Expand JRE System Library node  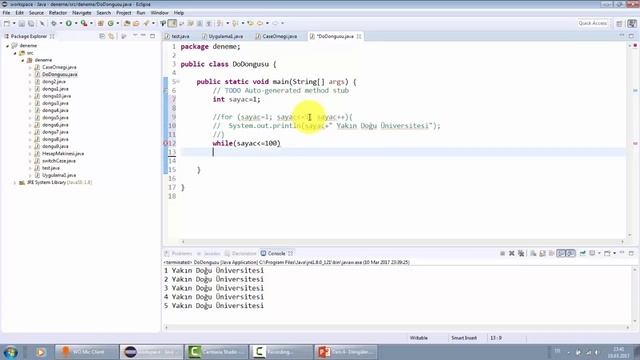coord(15,182)
